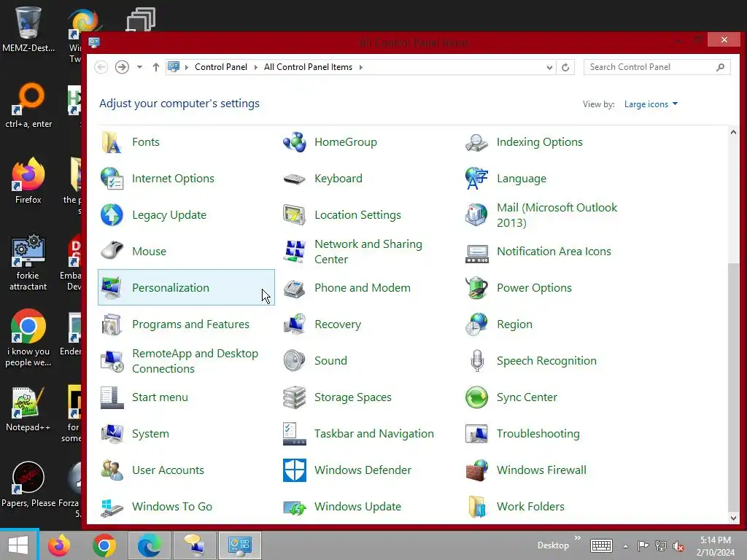The width and height of the screenshot is (747, 560).
Task: Click the All Control Panel Items breadcrumb
Action: (309, 67)
